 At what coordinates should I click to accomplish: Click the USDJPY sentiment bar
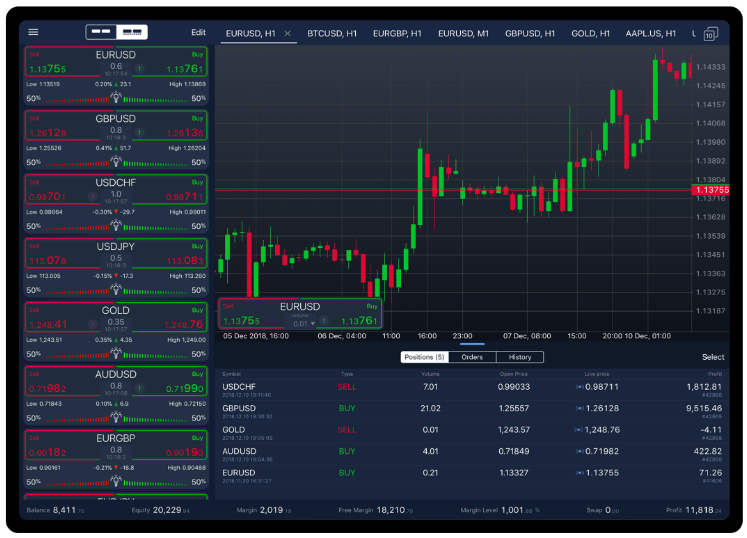pos(116,291)
